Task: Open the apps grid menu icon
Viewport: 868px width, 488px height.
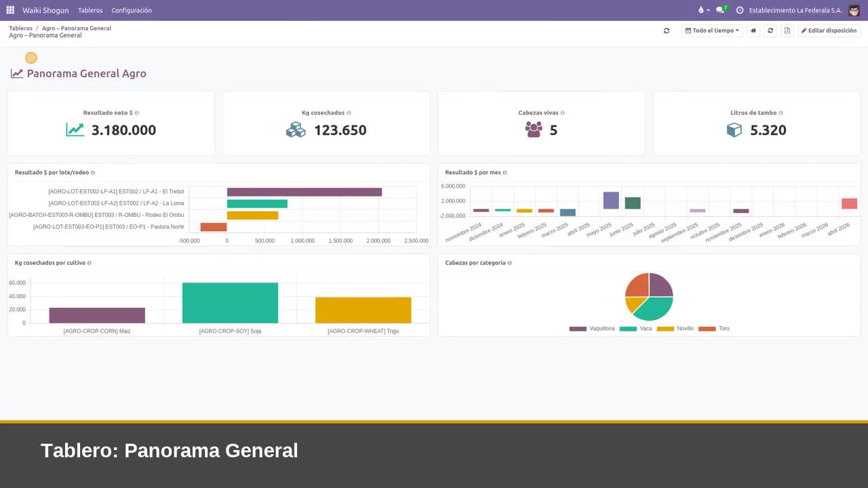Action: pyautogui.click(x=10, y=10)
